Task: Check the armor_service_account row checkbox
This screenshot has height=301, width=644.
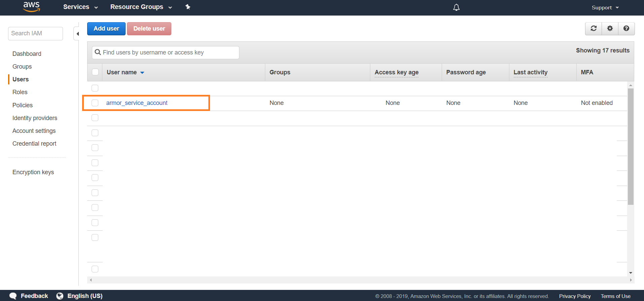Action: 95,103
